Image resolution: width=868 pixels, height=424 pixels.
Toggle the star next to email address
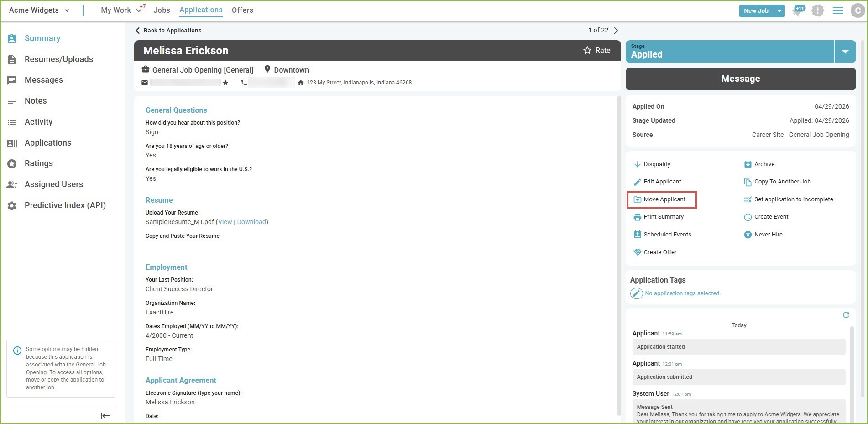click(x=225, y=83)
